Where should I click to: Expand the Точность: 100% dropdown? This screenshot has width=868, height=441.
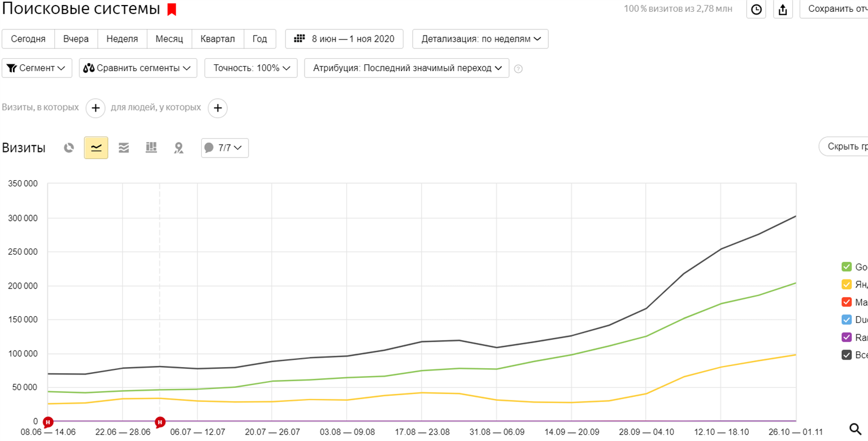pyautogui.click(x=251, y=68)
